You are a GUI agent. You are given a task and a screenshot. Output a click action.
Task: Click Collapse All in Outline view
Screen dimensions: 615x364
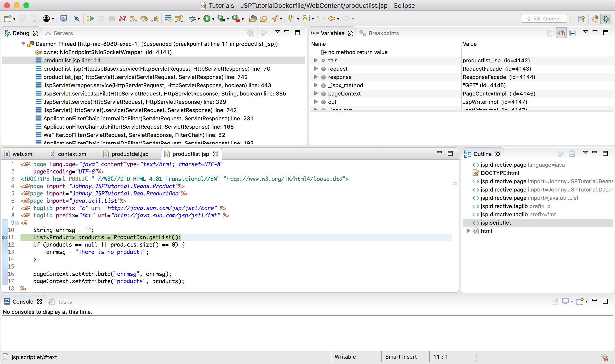(572, 154)
